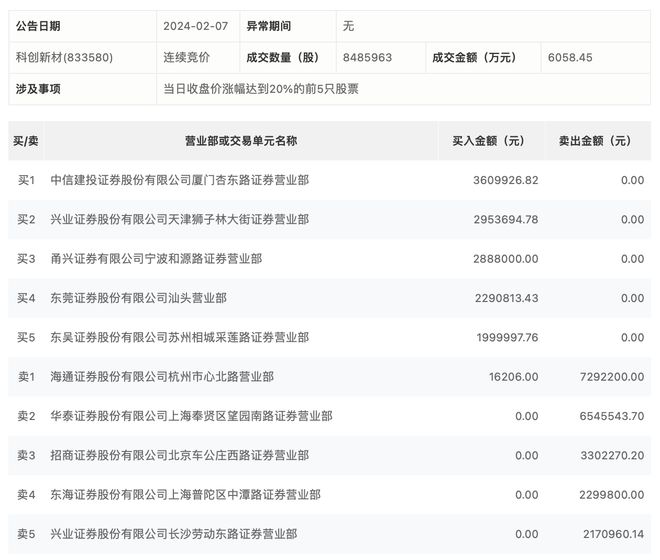Select the 卖3 row label
Viewport: 660px width, 560px height.
click(26, 455)
